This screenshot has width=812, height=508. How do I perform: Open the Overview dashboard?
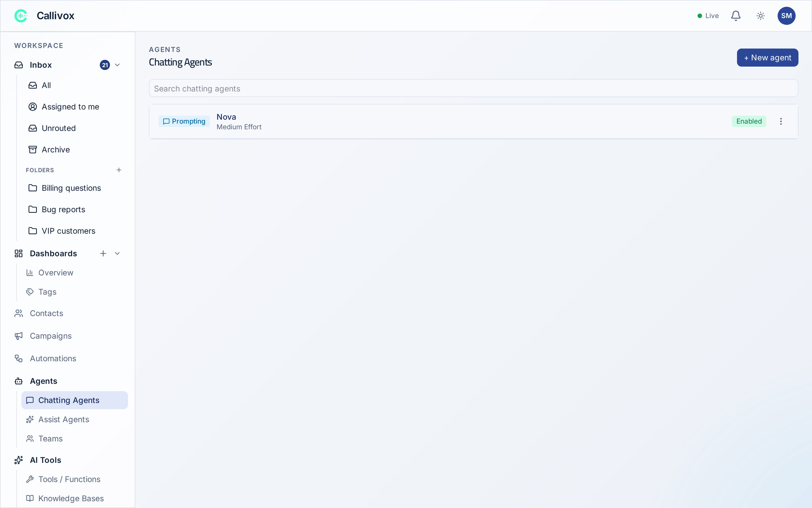click(x=74, y=272)
